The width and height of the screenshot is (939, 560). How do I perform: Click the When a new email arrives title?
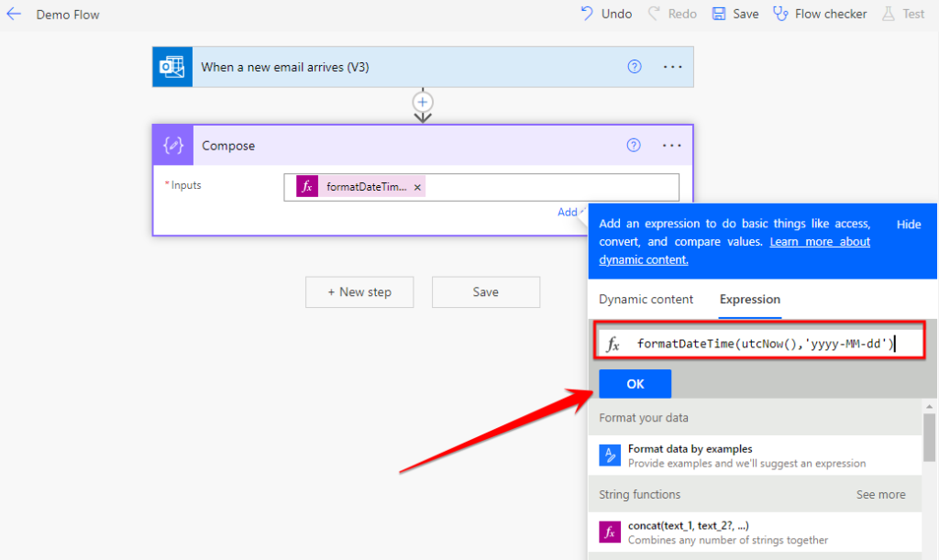pos(285,67)
